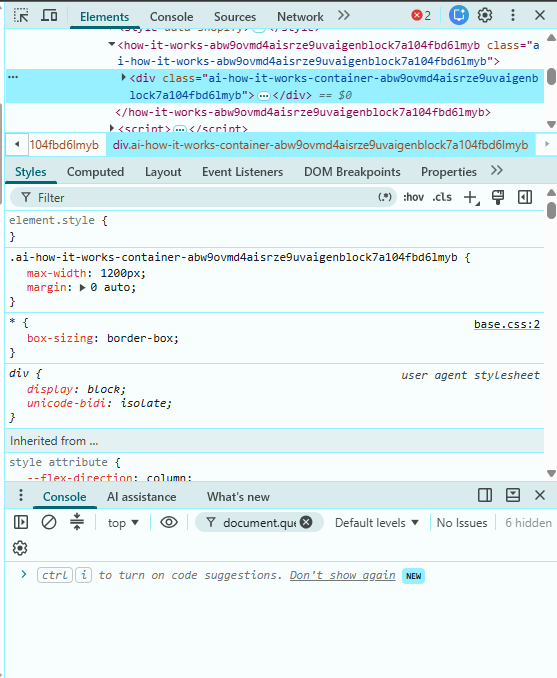Open DevTools settings gear
Screen dimensions: 557x678
485,16
